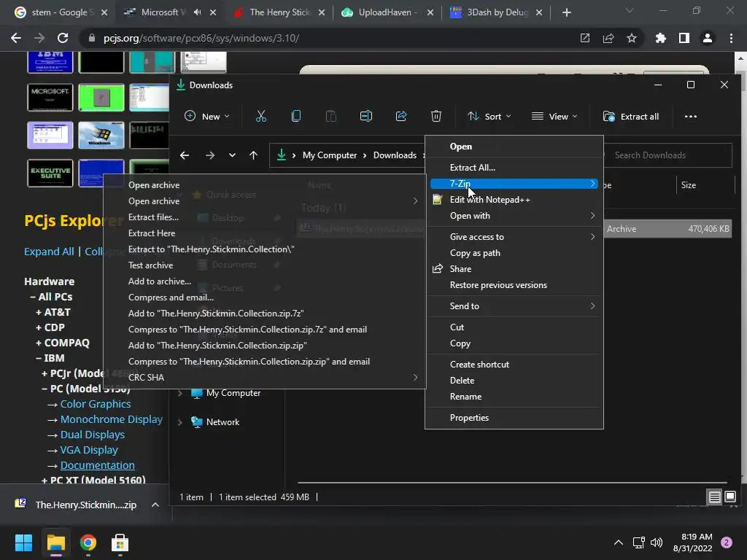747x560 pixels.
Task: Choose Extract All... in the context menu
Action: (514, 168)
